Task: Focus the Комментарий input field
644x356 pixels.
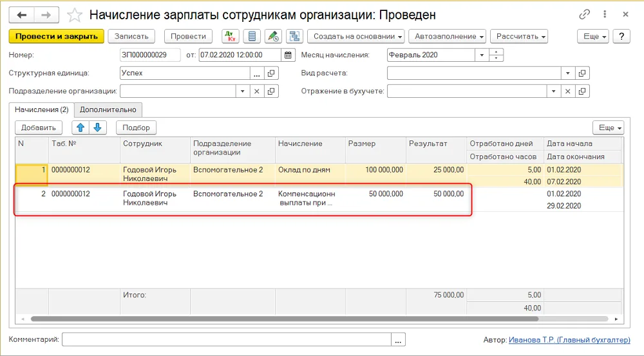Action: coord(227,340)
